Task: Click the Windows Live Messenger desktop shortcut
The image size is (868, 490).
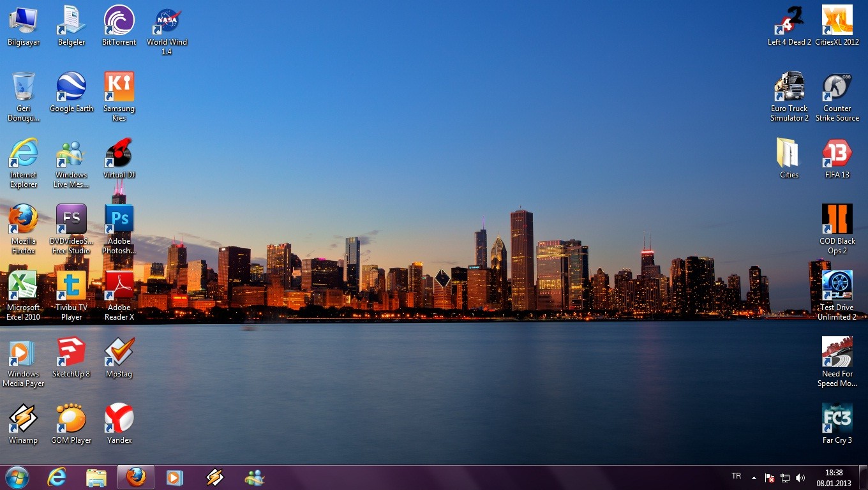Action: click(x=71, y=163)
